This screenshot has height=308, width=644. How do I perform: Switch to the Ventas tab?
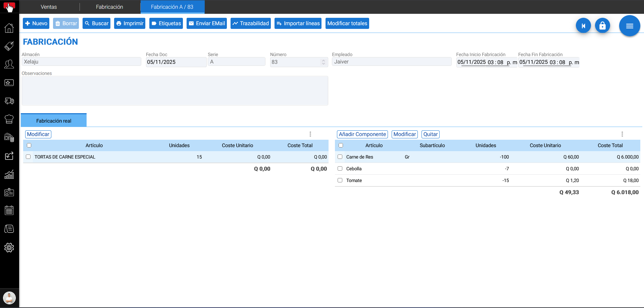(49, 7)
